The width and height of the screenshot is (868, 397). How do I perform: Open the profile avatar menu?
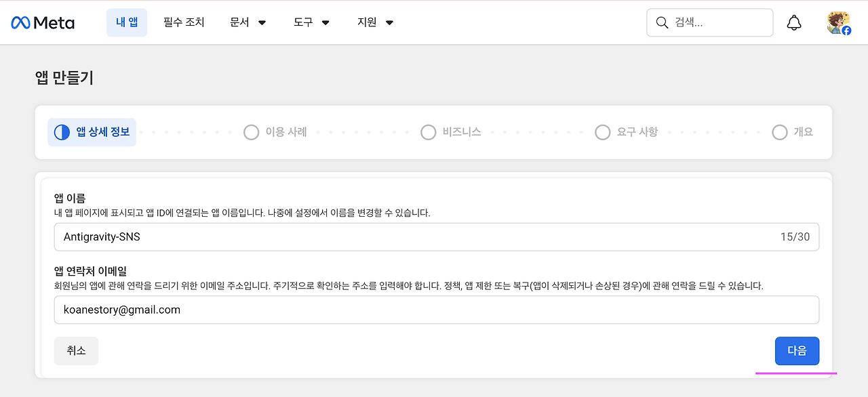pos(839,22)
